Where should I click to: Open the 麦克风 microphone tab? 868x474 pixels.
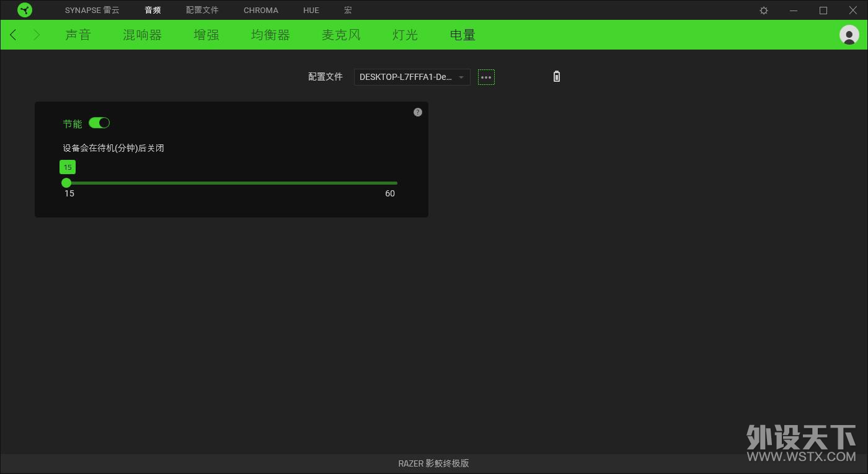(x=341, y=35)
